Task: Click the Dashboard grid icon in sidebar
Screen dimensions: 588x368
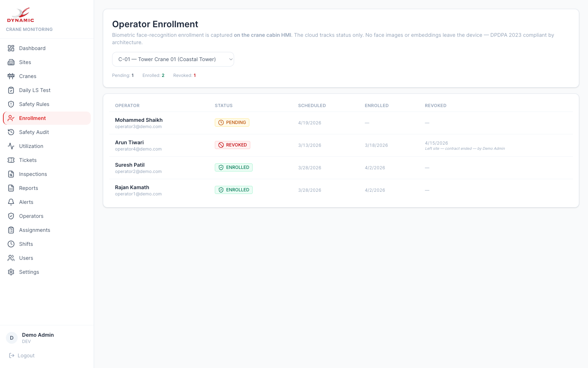Action: (11, 48)
